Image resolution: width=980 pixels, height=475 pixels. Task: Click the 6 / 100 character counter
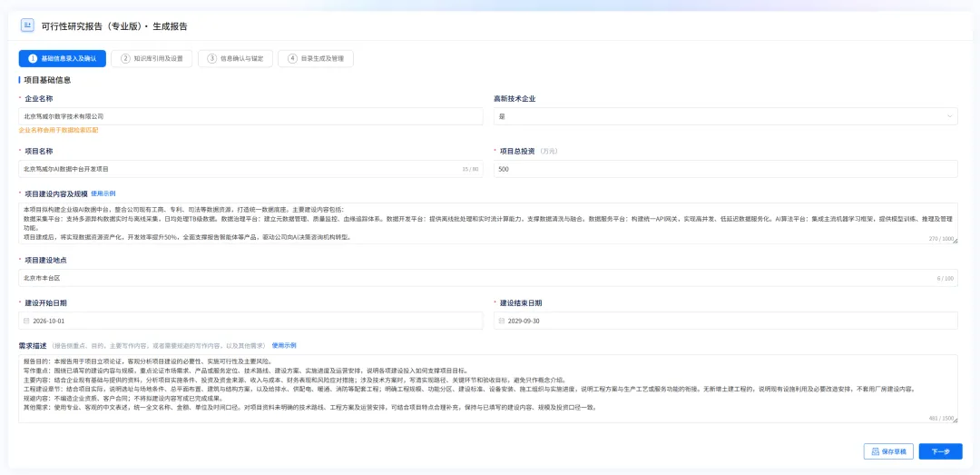coord(945,278)
